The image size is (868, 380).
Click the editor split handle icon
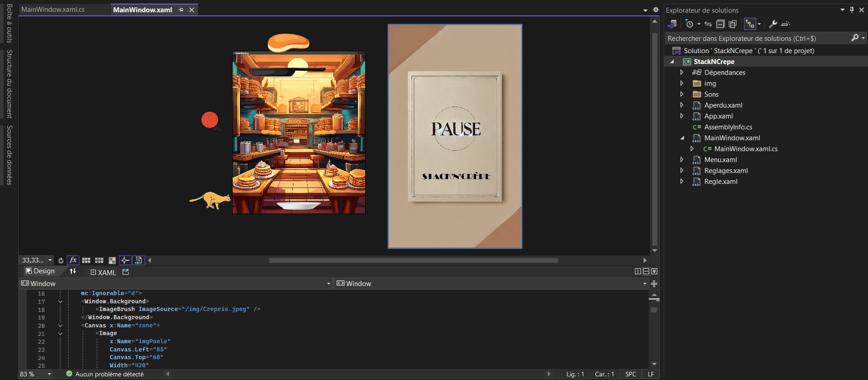(x=654, y=284)
